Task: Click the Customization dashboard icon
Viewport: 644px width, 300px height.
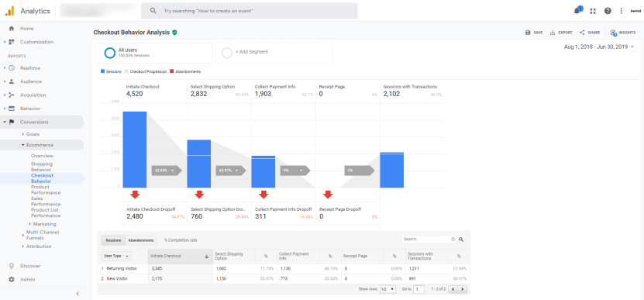Action: coord(12,42)
